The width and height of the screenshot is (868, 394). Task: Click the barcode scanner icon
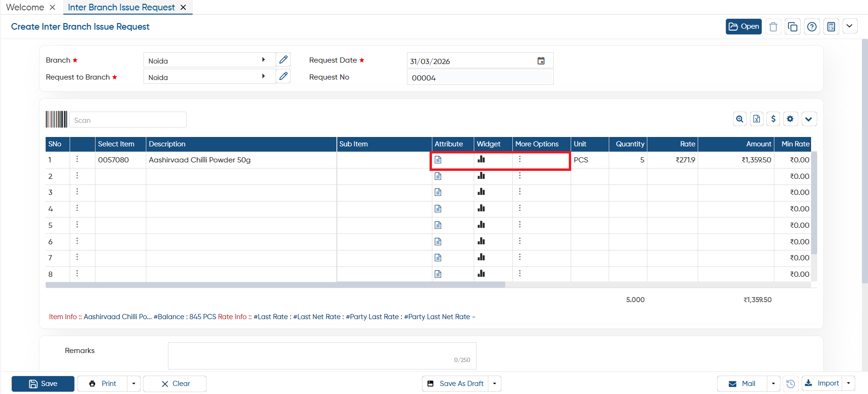[x=56, y=119]
